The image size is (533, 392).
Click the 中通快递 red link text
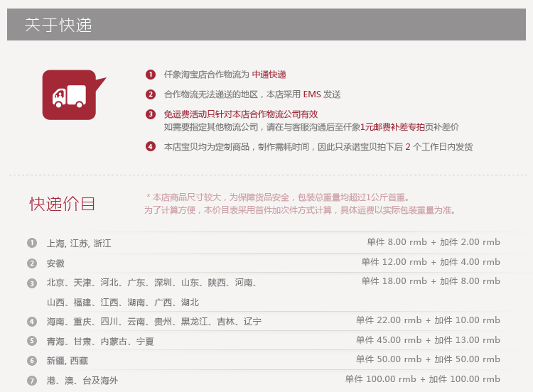point(269,75)
